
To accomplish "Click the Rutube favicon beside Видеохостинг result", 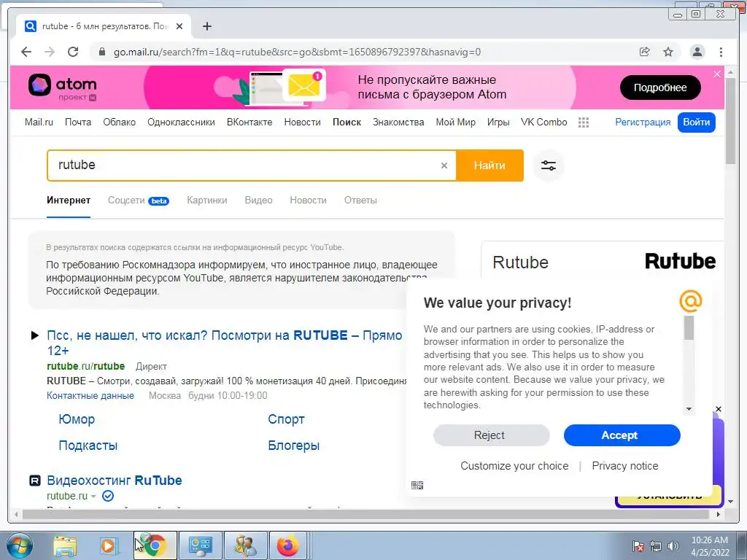I will pyautogui.click(x=35, y=481).
